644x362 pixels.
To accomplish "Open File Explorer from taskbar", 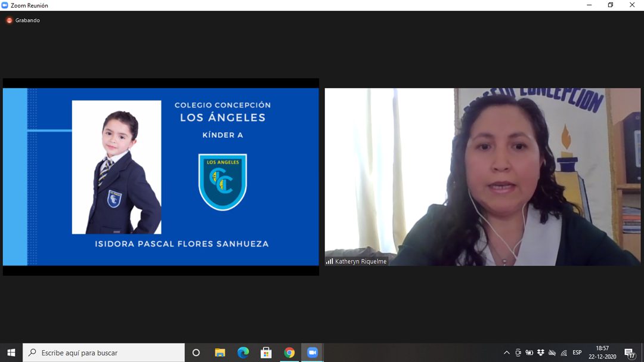I will tap(219, 352).
